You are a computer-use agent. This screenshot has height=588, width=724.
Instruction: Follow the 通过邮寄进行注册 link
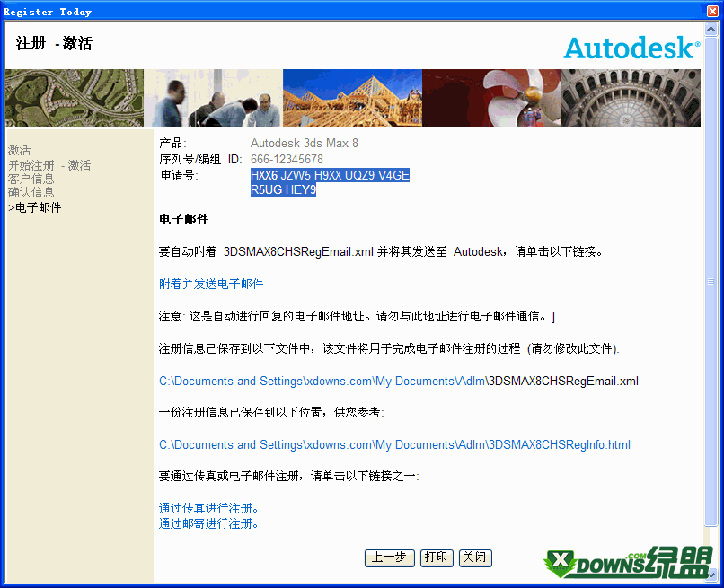click(x=208, y=524)
